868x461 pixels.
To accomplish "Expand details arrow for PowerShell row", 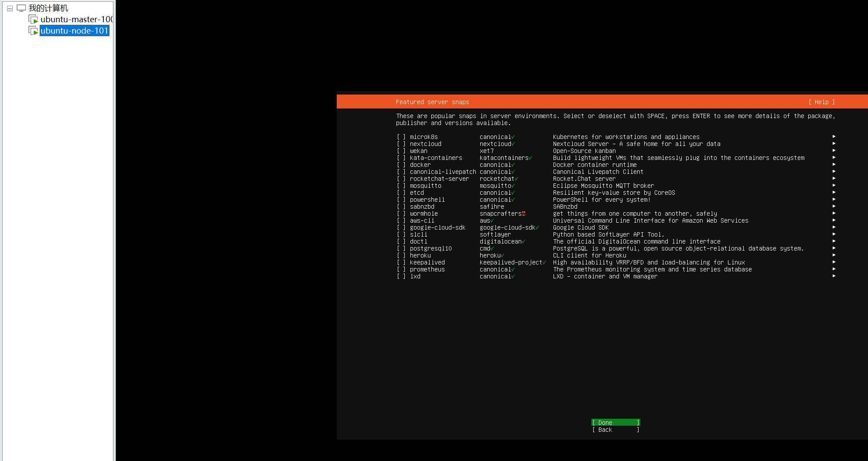I will [834, 199].
